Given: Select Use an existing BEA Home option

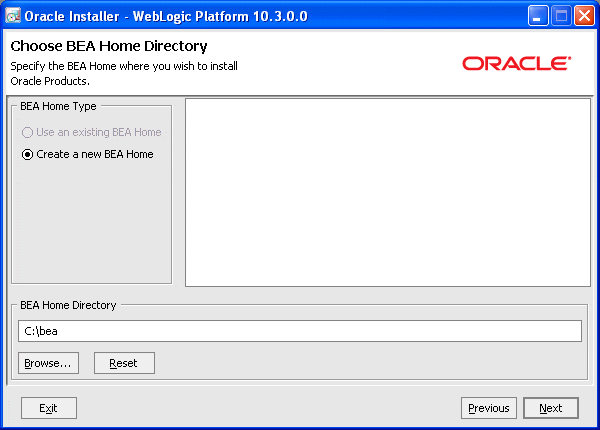Looking at the screenshot, I should [91, 132].
